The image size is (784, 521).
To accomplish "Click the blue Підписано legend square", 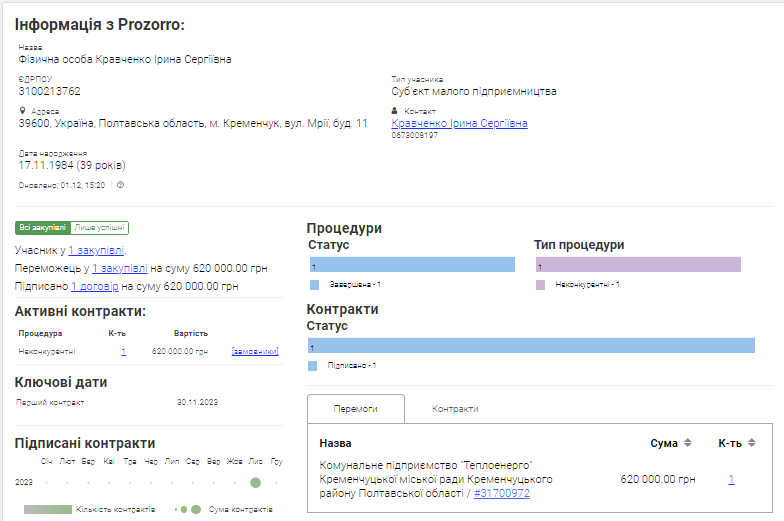I will pos(313,366).
